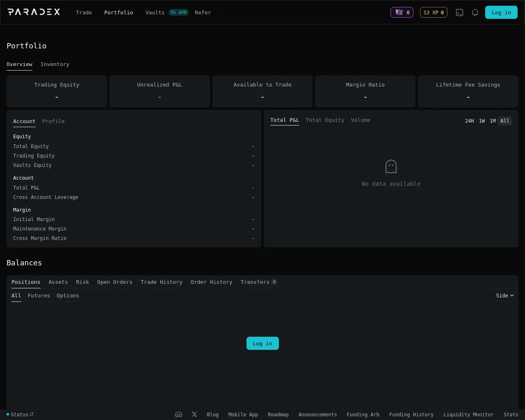Click the Paradex logo

click(x=34, y=12)
